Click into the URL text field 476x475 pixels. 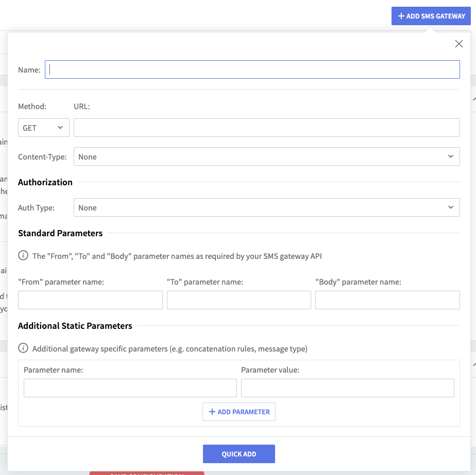click(x=266, y=128)
